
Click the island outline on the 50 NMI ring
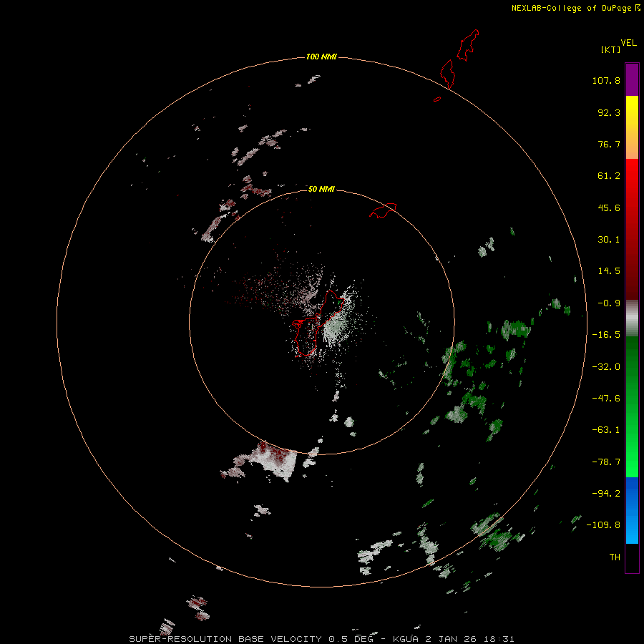[x=383, y=210]
